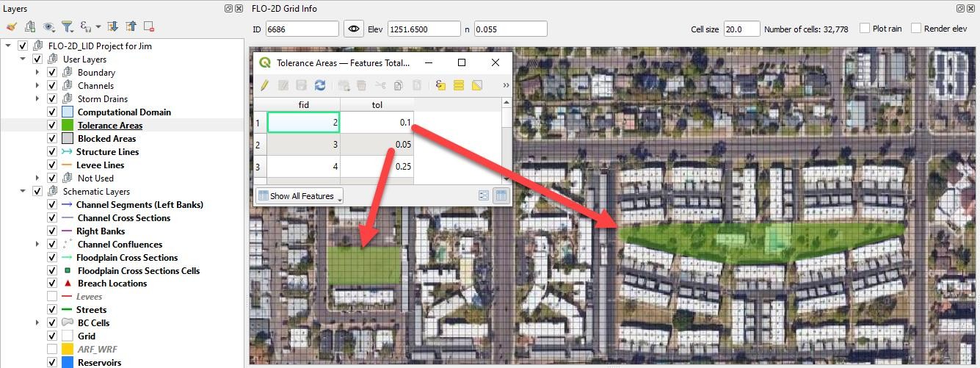Click the eye icon beside grid ID

point(354,29)
